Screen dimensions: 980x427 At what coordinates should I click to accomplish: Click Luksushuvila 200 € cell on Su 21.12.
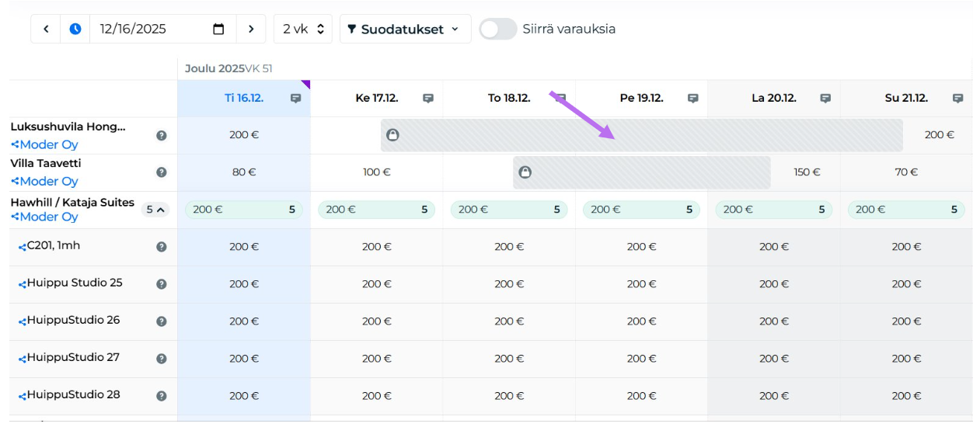click(x=939, y=135)
